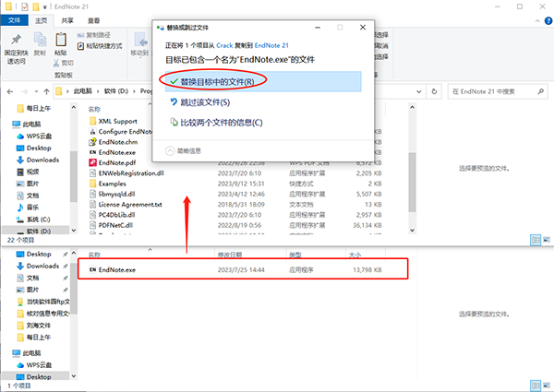Select the Examples shortcut
554x392 pixels.
point(108,184)
